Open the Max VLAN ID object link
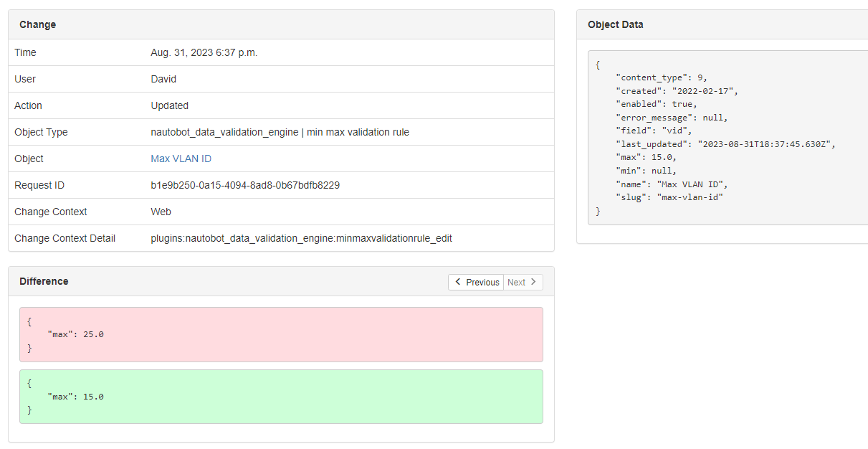Viewport: 868px width, 449px height. [181, 159]
